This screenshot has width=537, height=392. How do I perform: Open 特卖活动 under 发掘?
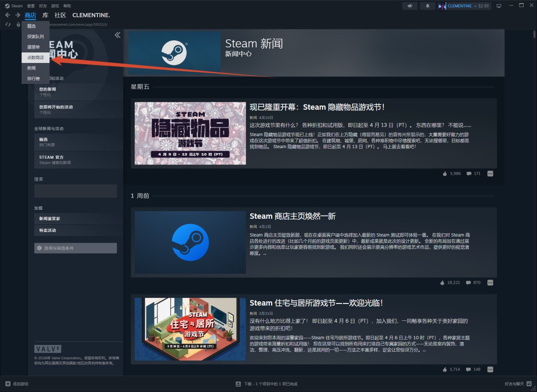tap(78, 230)
